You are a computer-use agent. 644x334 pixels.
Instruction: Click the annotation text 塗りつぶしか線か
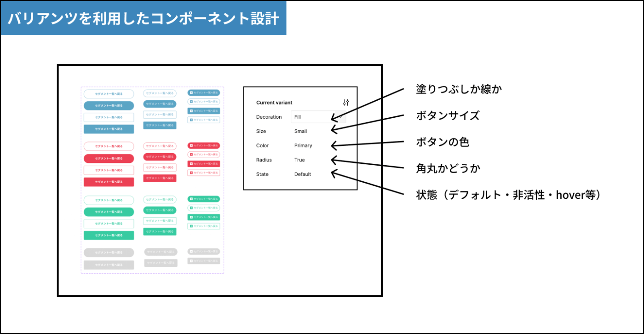pyautogui.click(x=458, y=89)
